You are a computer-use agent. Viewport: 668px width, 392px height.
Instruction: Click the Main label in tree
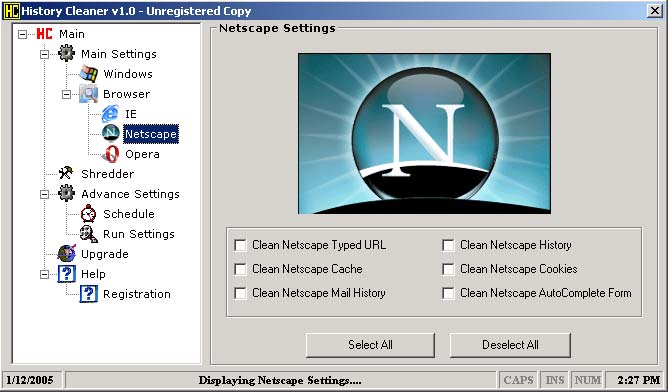(x=72, y=34)
